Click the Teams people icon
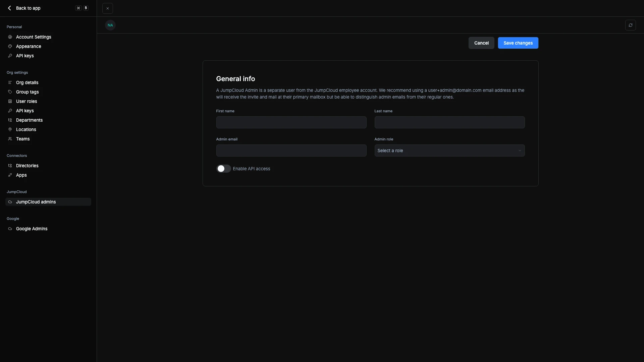 (10, 139)
